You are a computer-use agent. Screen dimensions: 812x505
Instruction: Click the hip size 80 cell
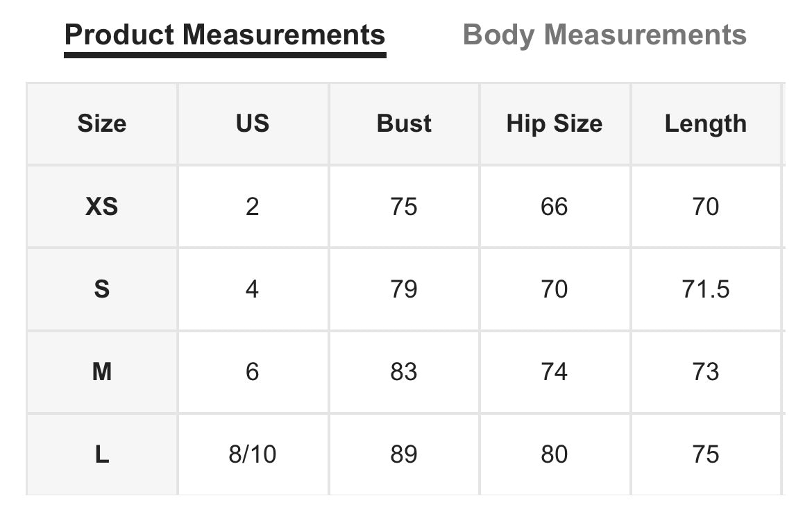(555, 455)
